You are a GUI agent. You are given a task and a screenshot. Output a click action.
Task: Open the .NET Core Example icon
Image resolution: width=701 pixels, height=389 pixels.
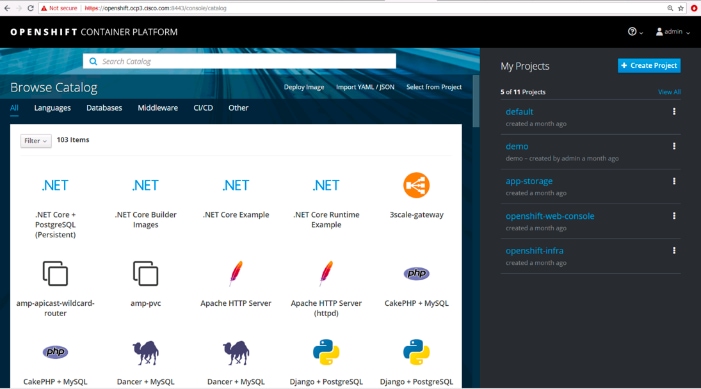(236, 185)
